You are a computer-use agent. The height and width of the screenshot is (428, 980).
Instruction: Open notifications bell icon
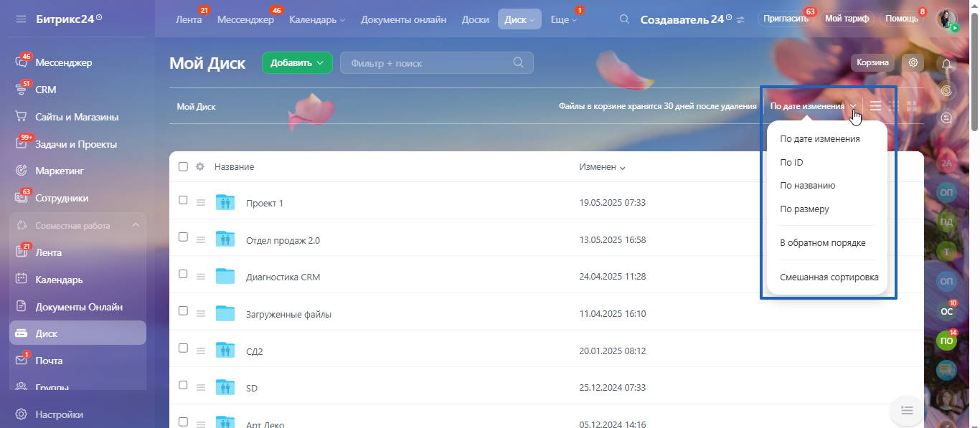946,64
